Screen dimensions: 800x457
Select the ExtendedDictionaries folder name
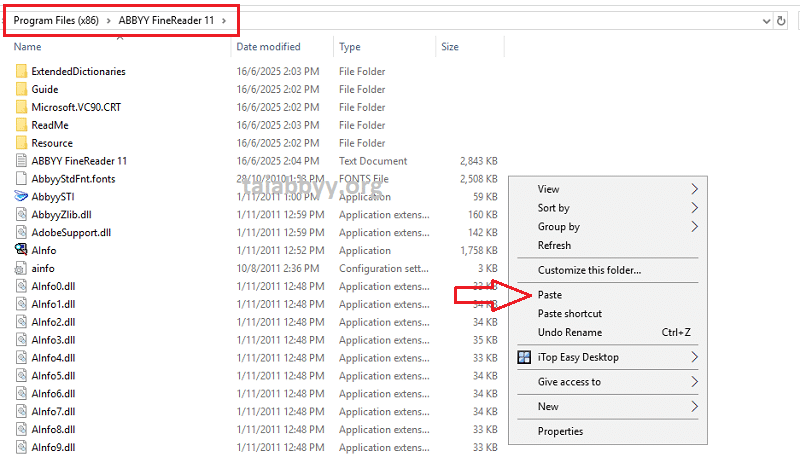pyautogui.click(x=79, y=71)
